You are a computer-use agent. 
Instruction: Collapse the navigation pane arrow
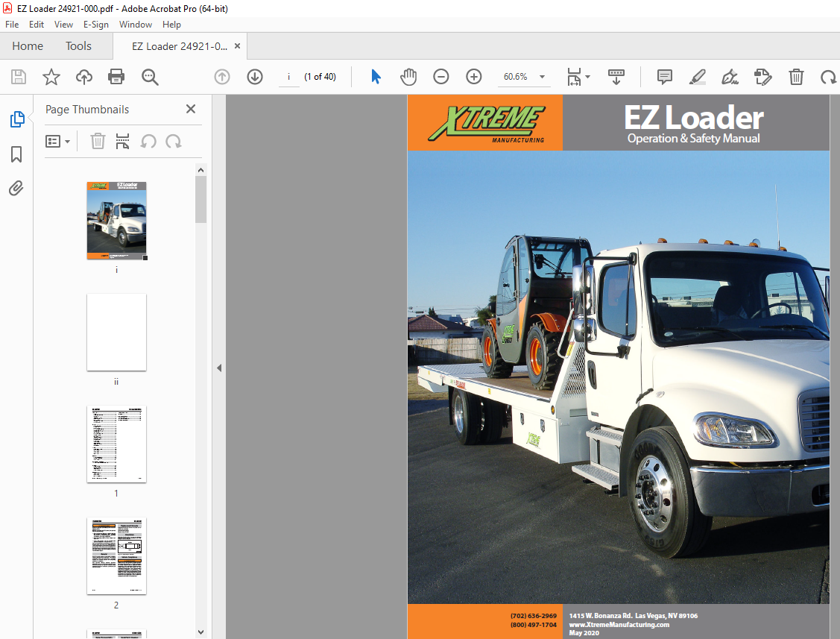(219, 368)
